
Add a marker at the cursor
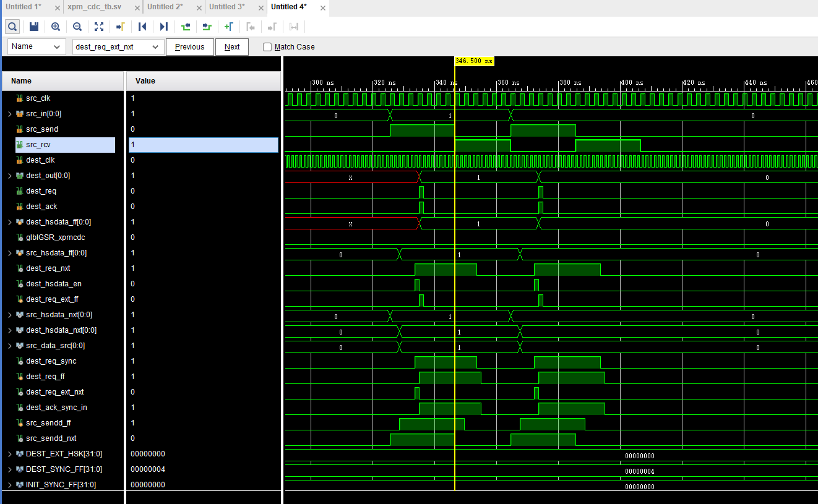point(228,27)
